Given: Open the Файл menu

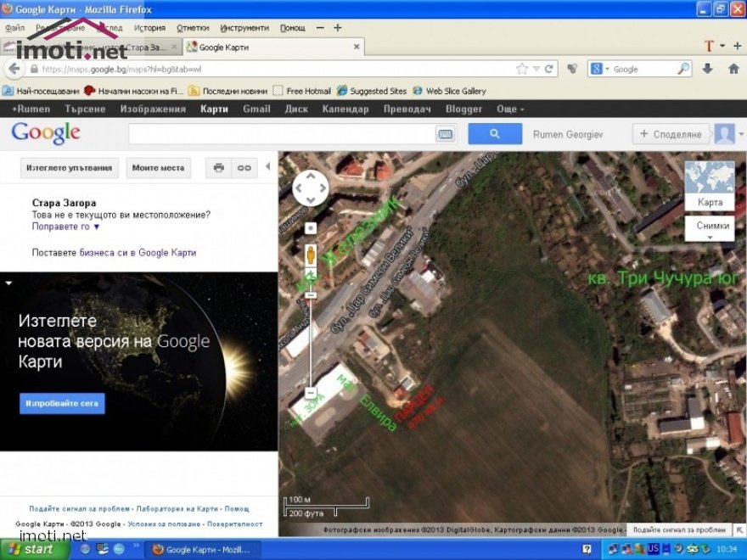Looking at the screenshot, I should (14, 28).
